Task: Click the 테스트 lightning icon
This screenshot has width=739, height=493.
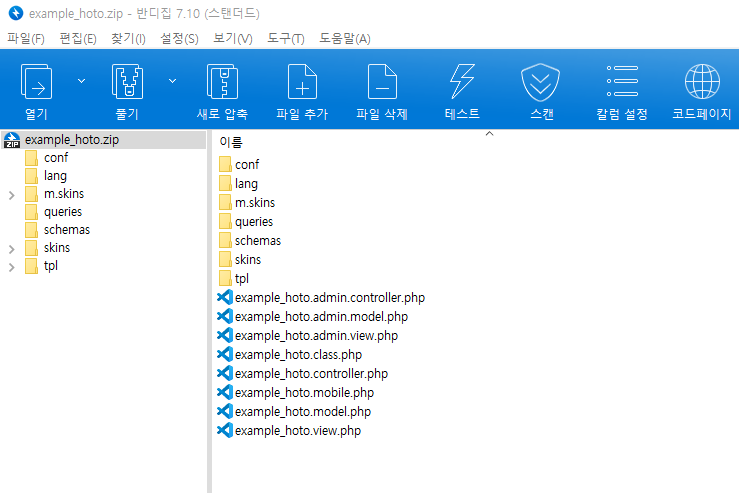Action: click(x=462, y=82)
